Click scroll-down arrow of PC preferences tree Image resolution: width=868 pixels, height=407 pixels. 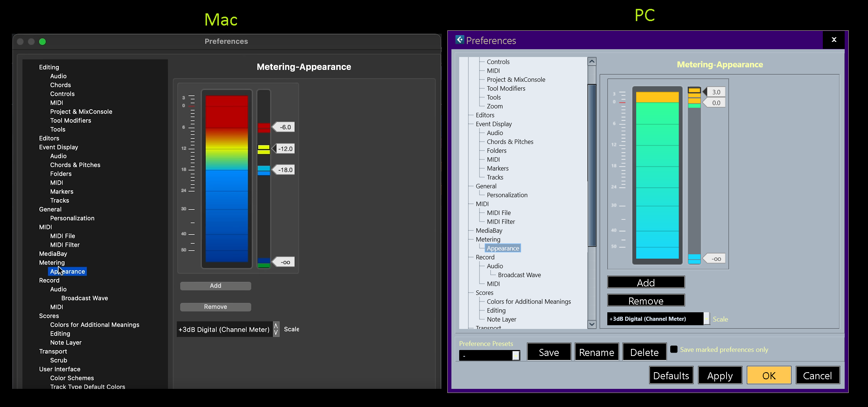click(x=592, y=324)
